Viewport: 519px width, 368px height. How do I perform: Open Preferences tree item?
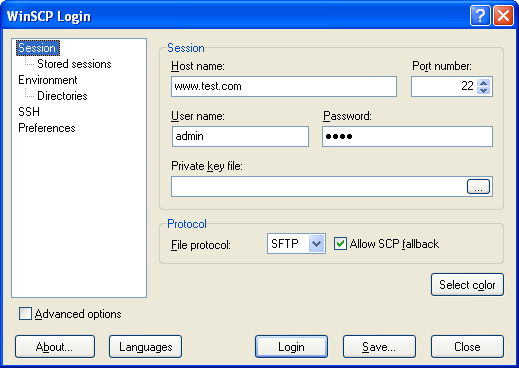47,128
